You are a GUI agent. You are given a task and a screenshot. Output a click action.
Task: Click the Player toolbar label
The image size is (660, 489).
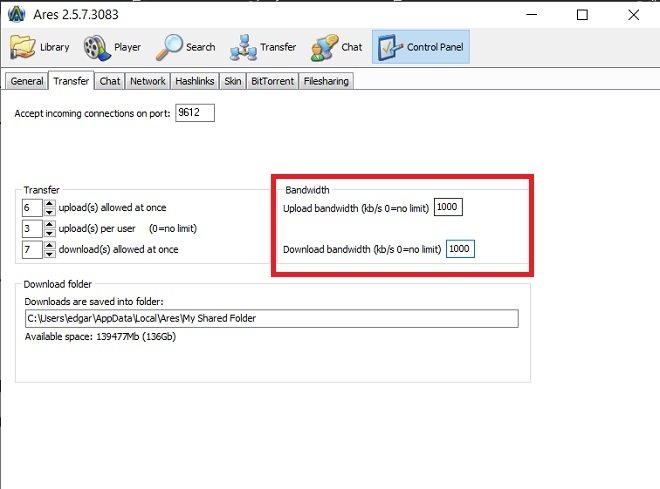(x=128, y=47)
